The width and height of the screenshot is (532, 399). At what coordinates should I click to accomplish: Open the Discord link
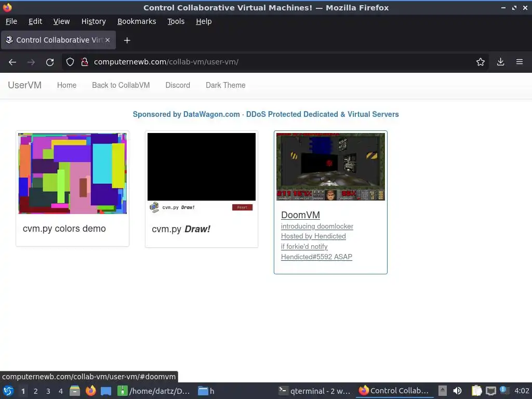pyautogui.click(x=178, y=85)
